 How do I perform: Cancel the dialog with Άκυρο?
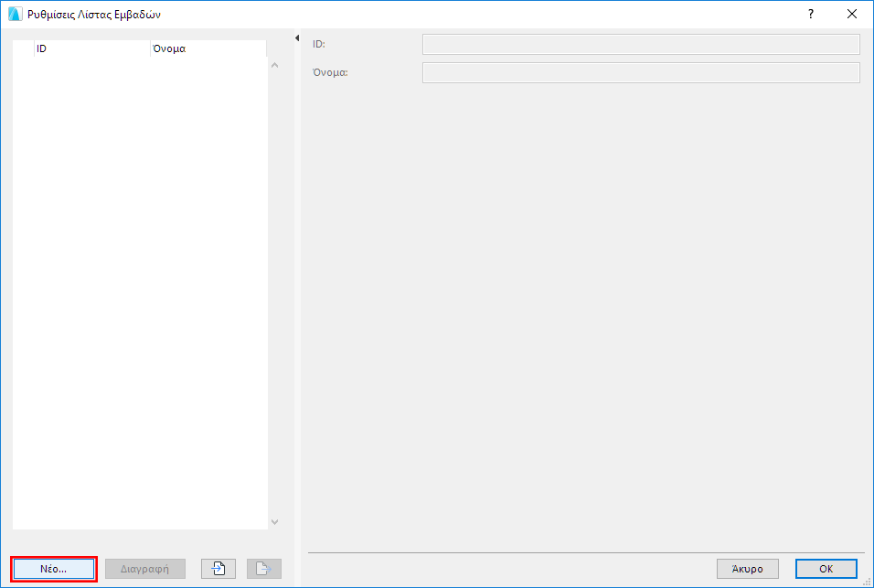[x=747, y=568]
